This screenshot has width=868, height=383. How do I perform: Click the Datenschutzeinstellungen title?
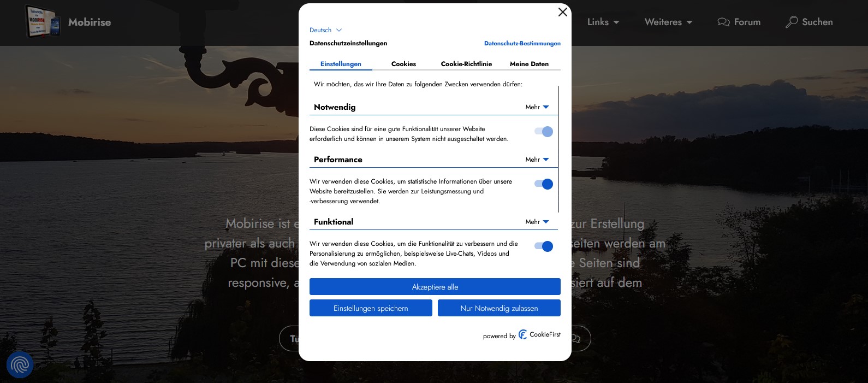click(x=348, y=43)
